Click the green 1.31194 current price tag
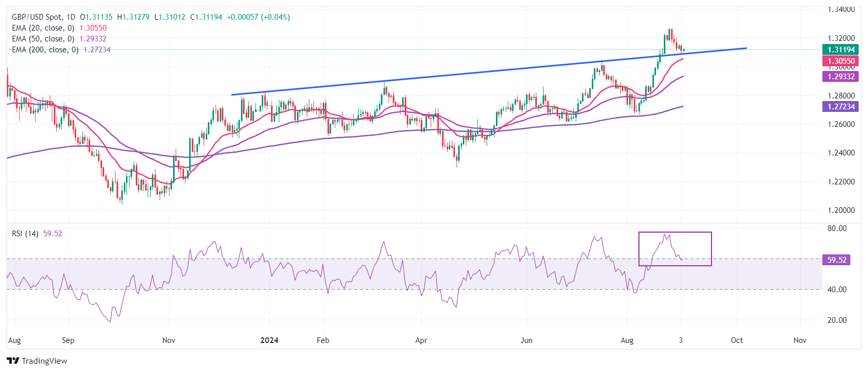 pyautogui.click(x=841, y=50)
